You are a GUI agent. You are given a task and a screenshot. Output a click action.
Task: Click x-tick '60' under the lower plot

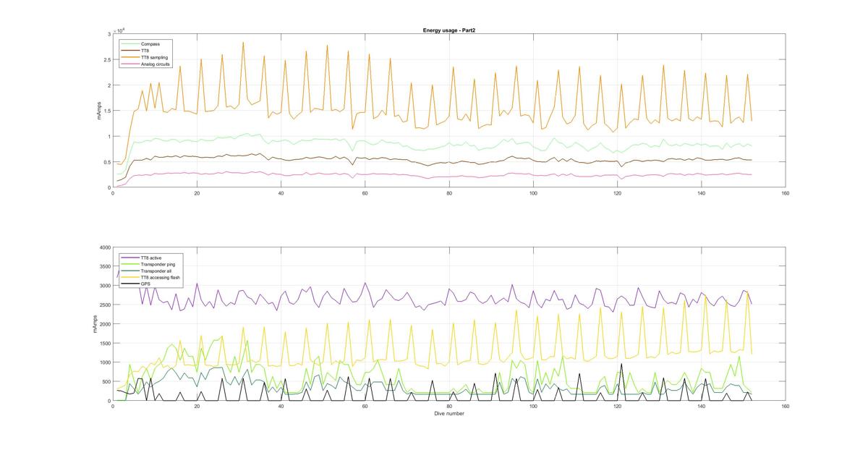click(x=365, y=407)
